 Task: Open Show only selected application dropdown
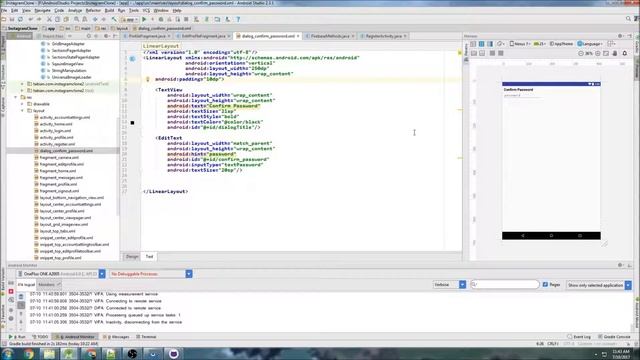pyautogui.click(x=599, y=285)
